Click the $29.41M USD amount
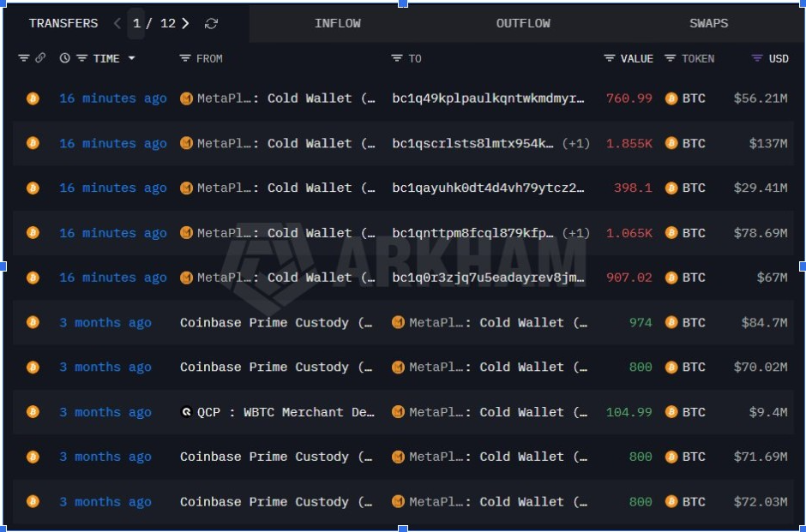Viewport: 806px width, 532px height. pos(761,188)
